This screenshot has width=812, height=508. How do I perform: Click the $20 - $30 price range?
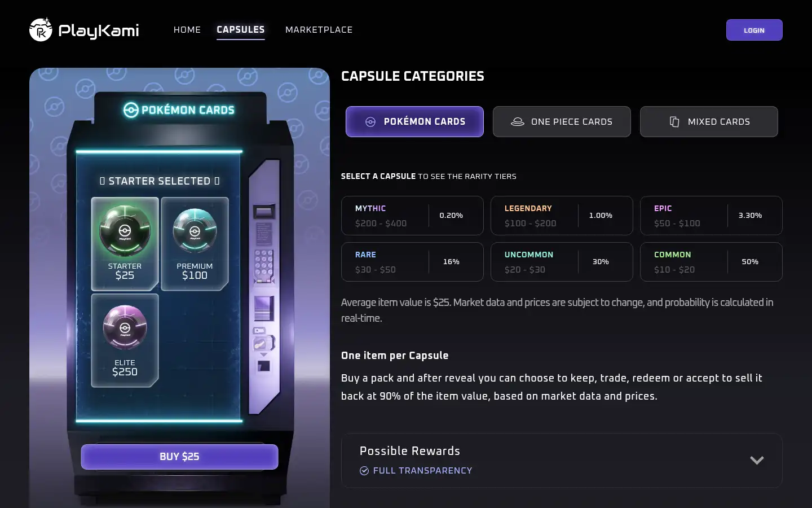point(525,270)
